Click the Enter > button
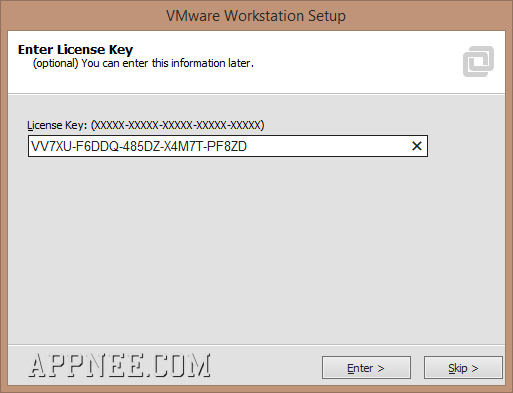 [x=366, y=368]
